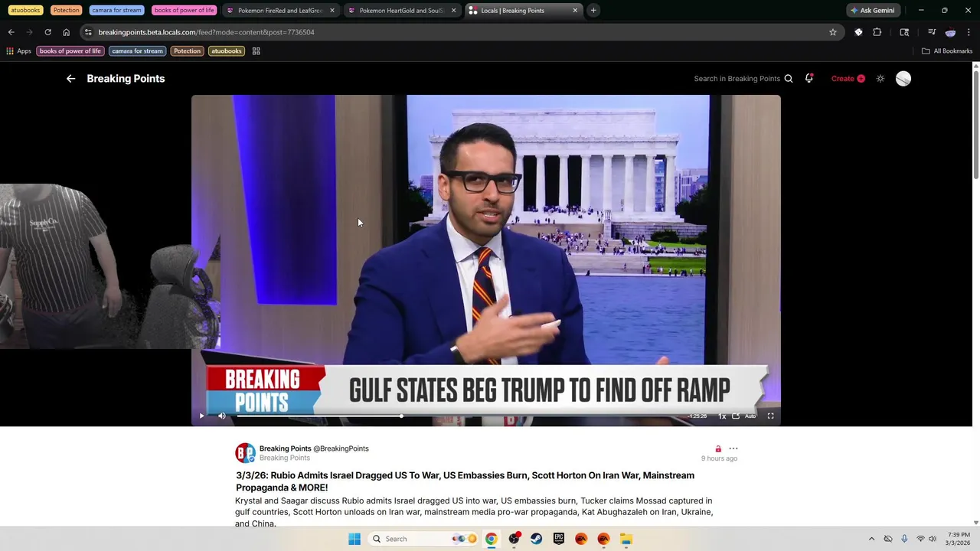
Task: Open Apps shortcut in bookmarks bar
Action: point(19,51)
